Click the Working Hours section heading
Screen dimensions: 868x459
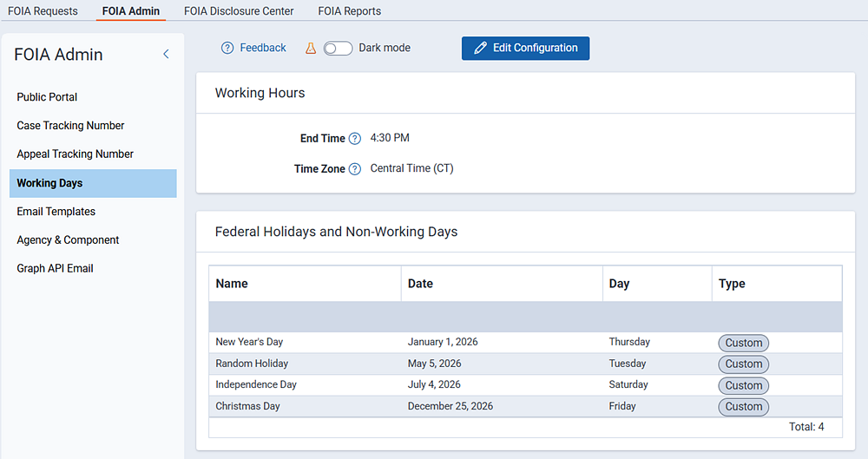(x=260, y=93)
